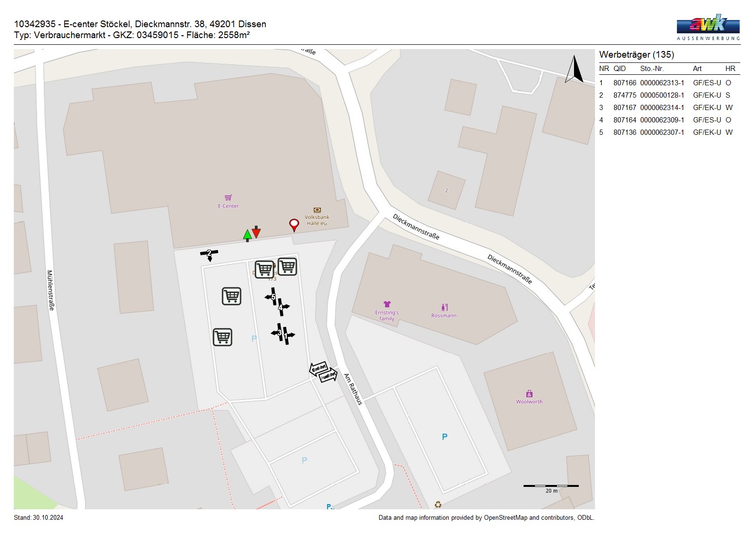This screenshot has height=535, width=756.
Task: Click the Ernsting's family clothing icon
Action: coord(387,304)
